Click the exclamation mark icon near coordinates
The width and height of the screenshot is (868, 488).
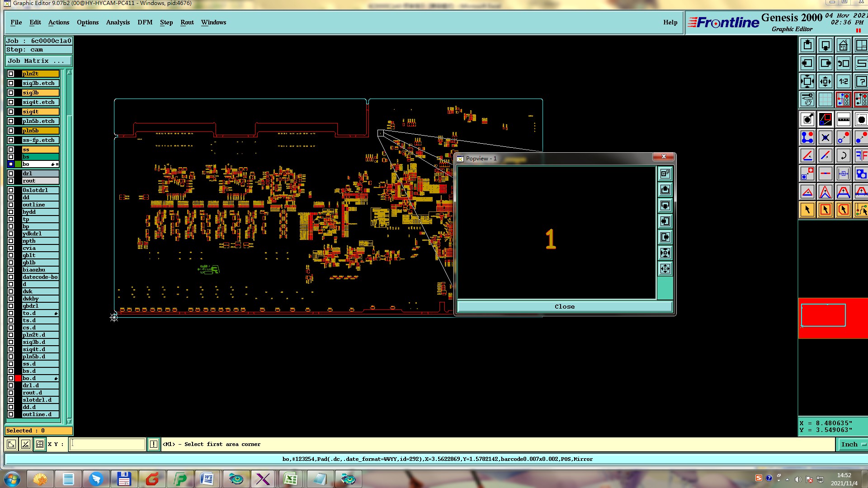pos(154,444)
